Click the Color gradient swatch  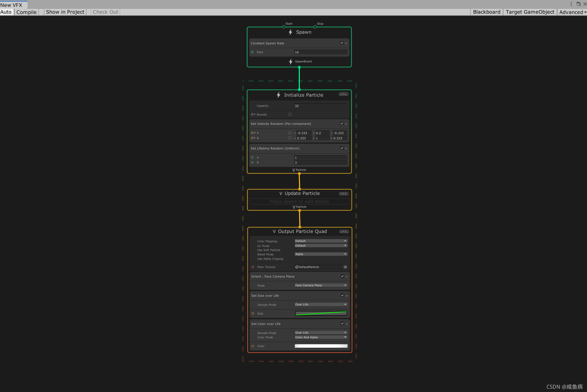click(x=321, y=346)
